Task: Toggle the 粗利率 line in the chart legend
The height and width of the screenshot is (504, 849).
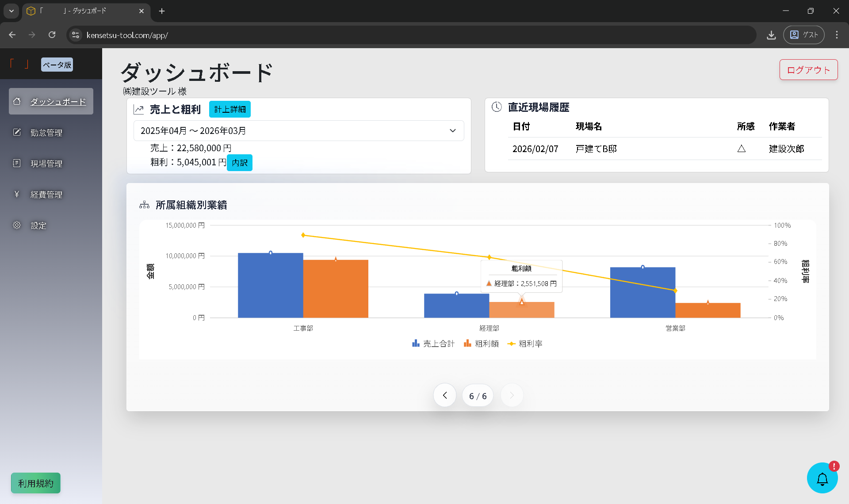Action: tap(525, 344)
